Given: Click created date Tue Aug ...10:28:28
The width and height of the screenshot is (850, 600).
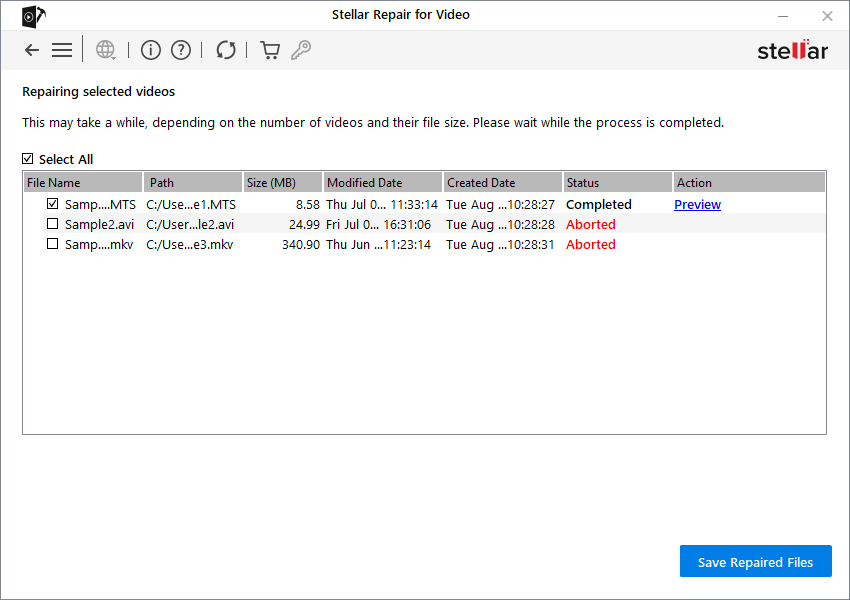Looking at the screenshot, I should 500,224.
